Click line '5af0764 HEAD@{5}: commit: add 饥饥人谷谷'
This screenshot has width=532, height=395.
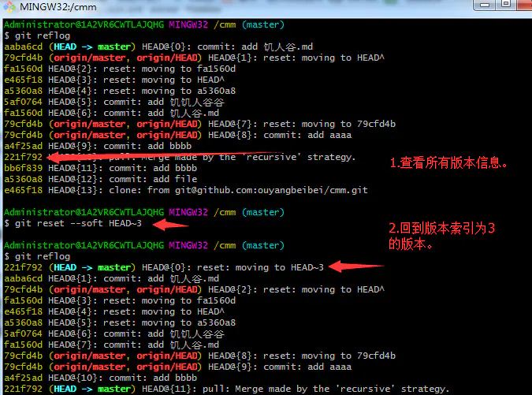point(114,102)
